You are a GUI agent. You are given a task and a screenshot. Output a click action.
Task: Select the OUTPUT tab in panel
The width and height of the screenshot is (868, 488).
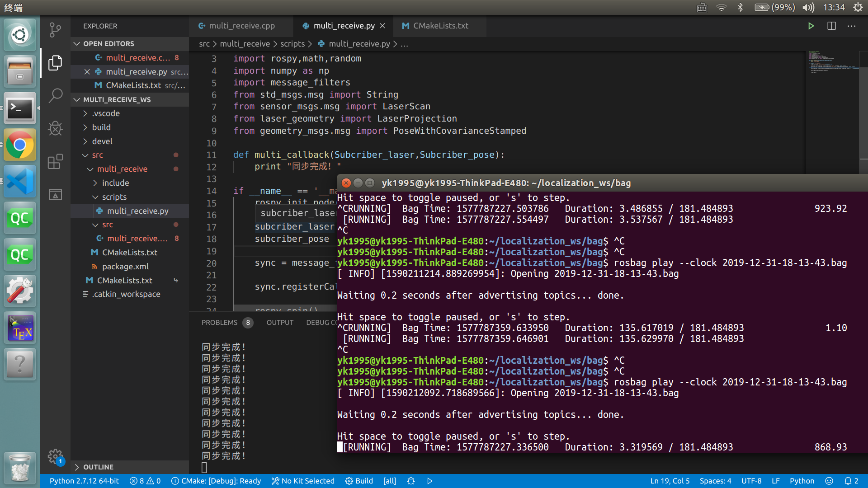pos(278,322)
